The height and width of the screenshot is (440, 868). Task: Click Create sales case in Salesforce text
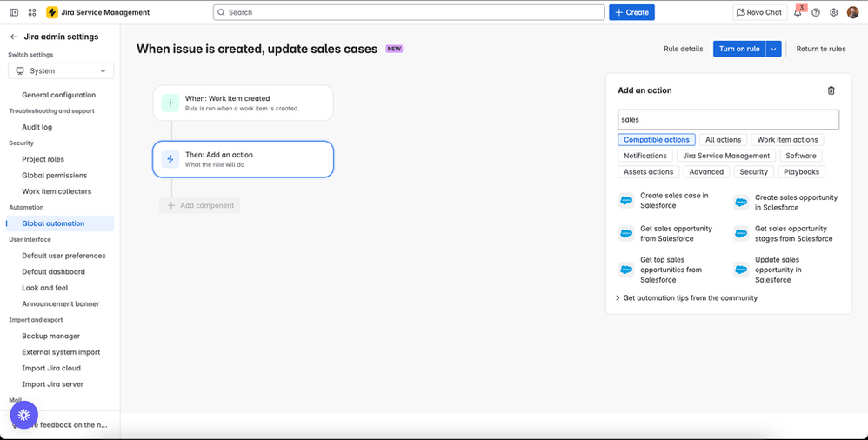(674, 200)
